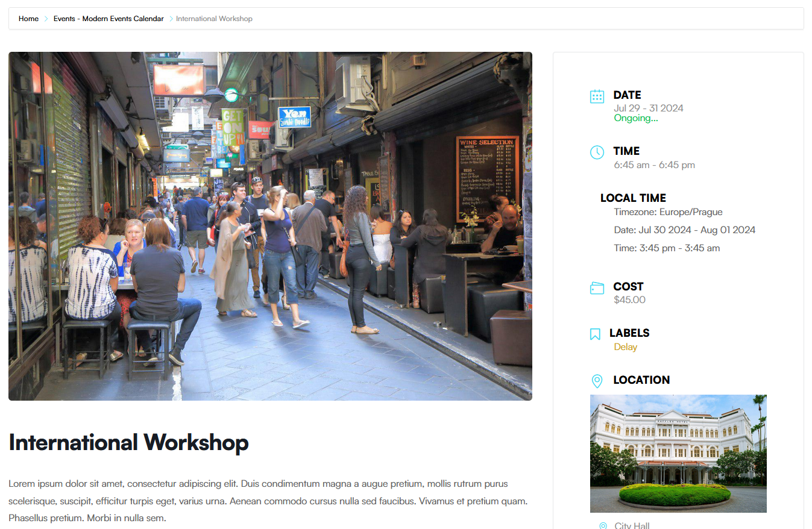This screenshot has width=812, height=529.
Task: Click the local Time: 3:45 pm line
Action: point(667,248)
